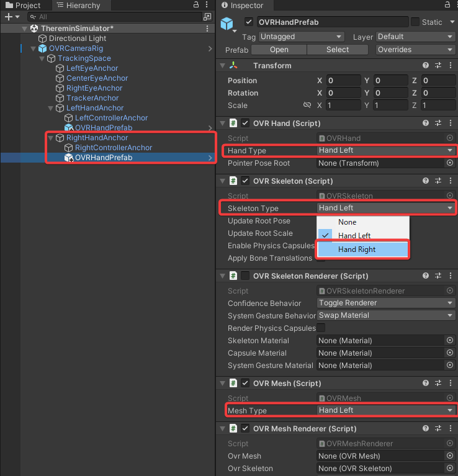458x476 pixels.
Task: Choose Hand Left in Skeleton Type list
Action: click(363, 236)
